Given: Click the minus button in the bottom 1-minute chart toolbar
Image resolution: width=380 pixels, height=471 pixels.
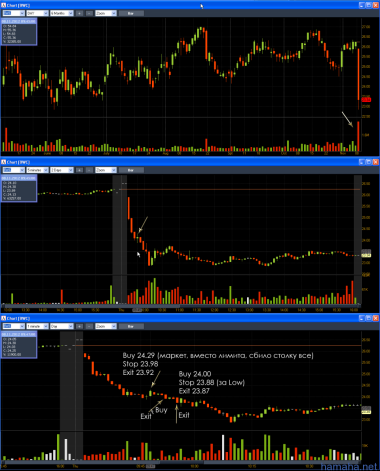Looking at the screenshot, I should [89, 326].
